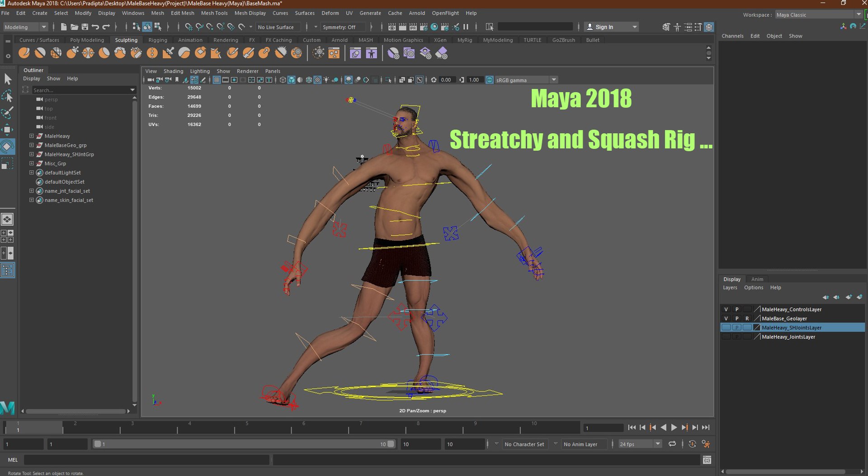Save the scene with disk icon
This screenshot has height=476, width=868.
pos(85,27)
